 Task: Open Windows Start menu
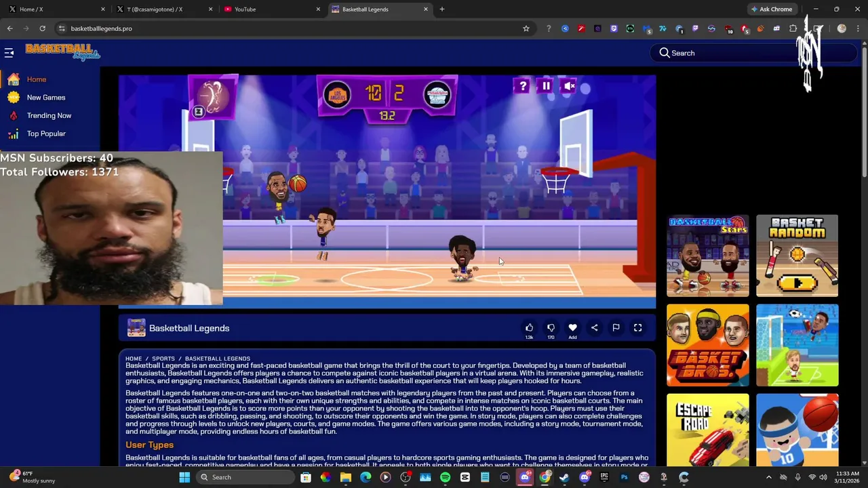pyautogui.click(x=184, y=477)
